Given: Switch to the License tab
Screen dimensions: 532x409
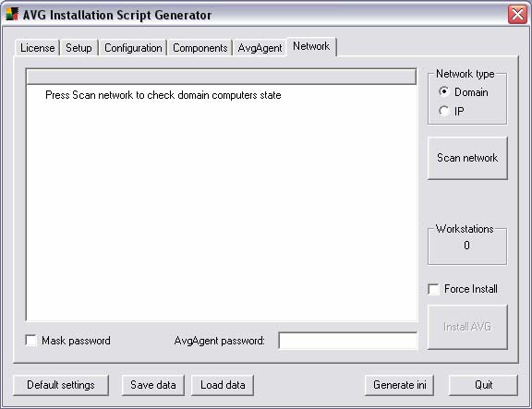Looking at the screenshot, I should coord(37,48).
